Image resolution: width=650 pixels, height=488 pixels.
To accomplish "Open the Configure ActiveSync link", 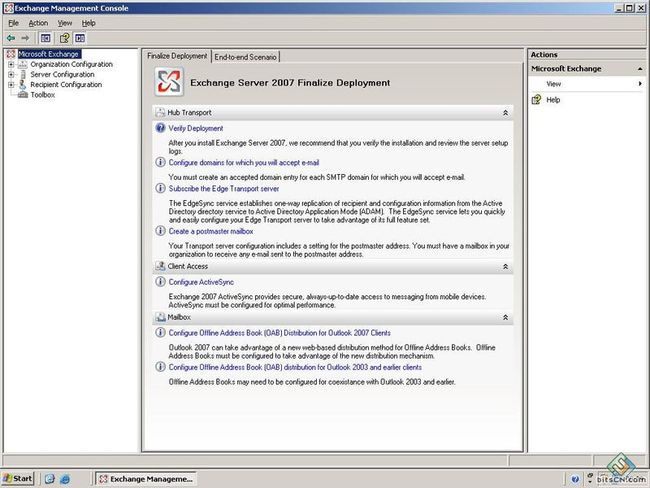I will [201, 282].
